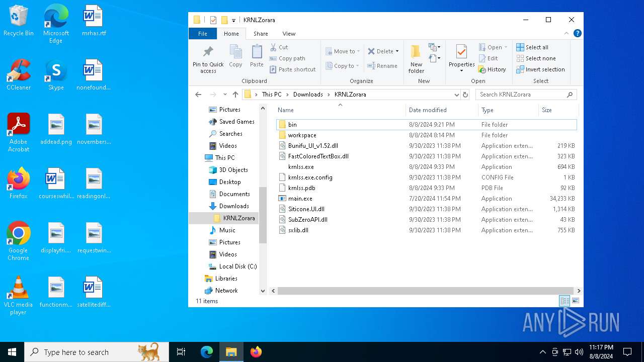Screen dimensions: 644x362
Task: Select main.exe file
Action: [x=300, y=199]
